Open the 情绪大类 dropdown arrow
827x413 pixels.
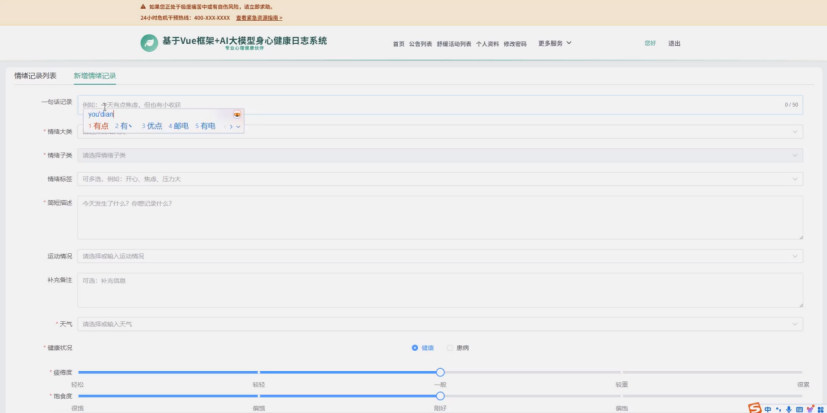(795, 131)
